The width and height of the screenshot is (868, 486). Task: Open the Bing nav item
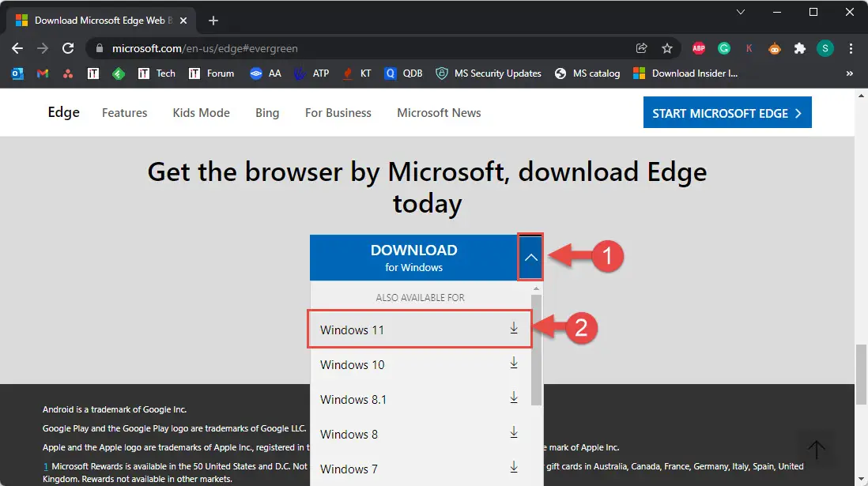coord(267,113)
